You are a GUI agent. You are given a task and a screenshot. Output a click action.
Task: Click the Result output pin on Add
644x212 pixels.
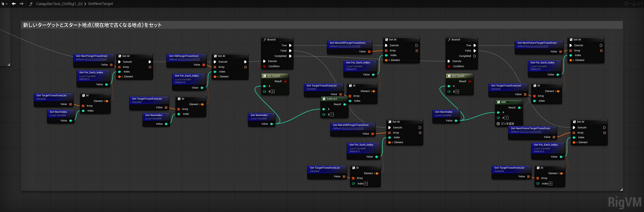click(519, 108)
